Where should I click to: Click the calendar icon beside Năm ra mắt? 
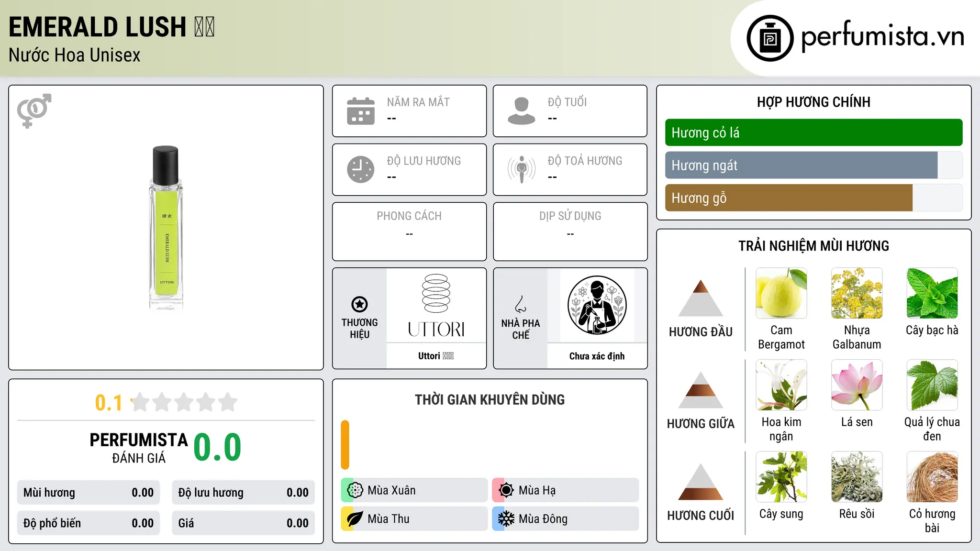361,111
